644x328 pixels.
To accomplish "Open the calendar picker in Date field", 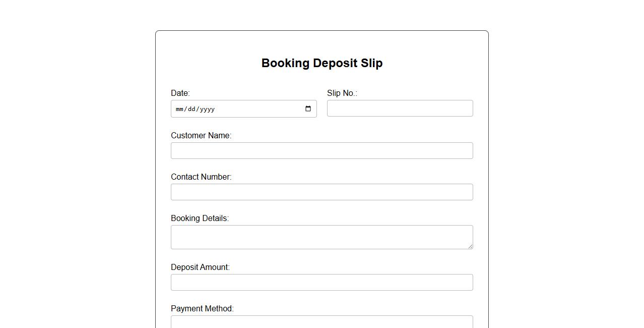I will coord(308,109).
